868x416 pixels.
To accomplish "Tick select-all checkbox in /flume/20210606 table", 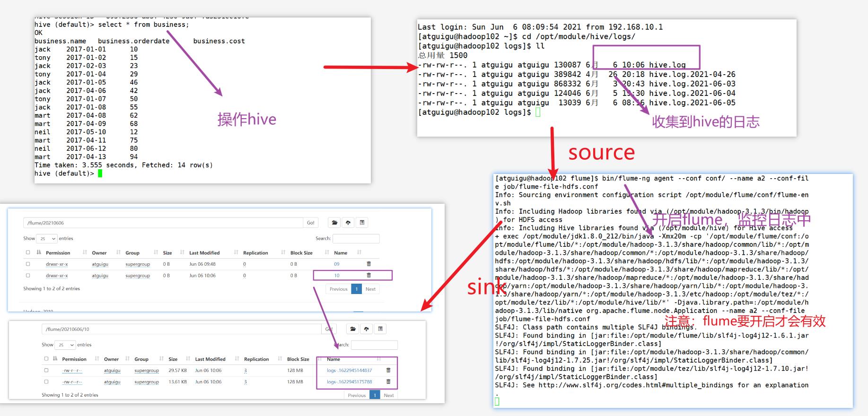I will point(28,252).
